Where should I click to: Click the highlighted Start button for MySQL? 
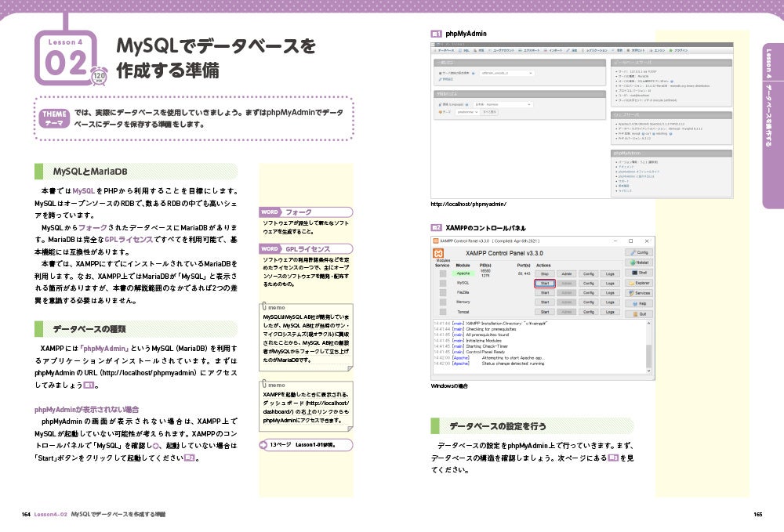[x=545, y=283]
